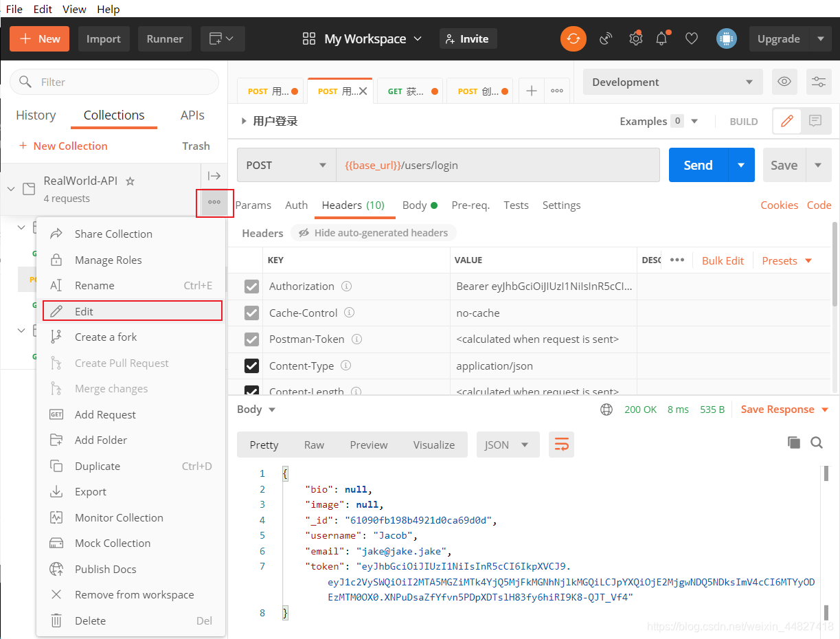Click the Bulk Edit link
This screenshot has height=639, width=840.
tap(723, 260)
